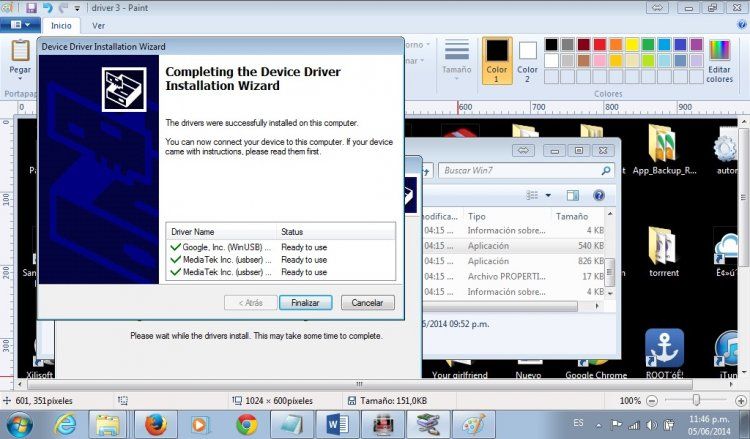This screenshot has height=439, width=750.
Task: Click the grayed '< Atrás' wizard button
Action: 251,303
